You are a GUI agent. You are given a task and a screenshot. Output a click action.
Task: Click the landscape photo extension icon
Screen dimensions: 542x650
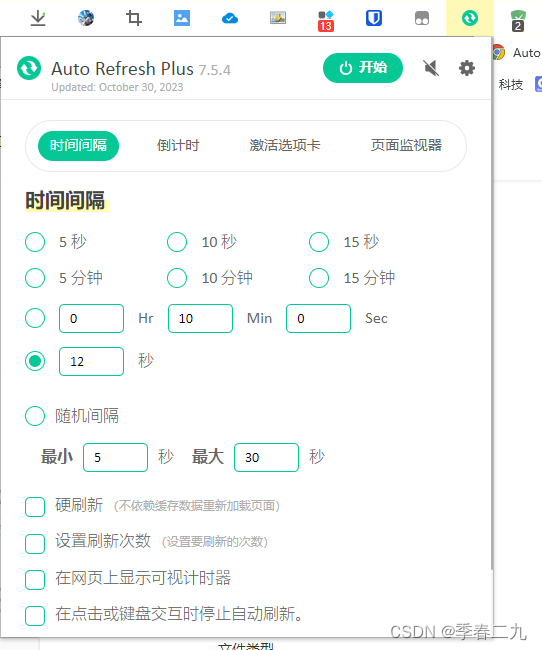(278, 18)
